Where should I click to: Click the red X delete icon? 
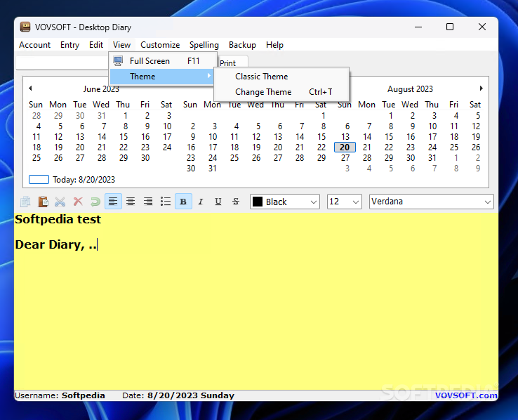(78, 202)
